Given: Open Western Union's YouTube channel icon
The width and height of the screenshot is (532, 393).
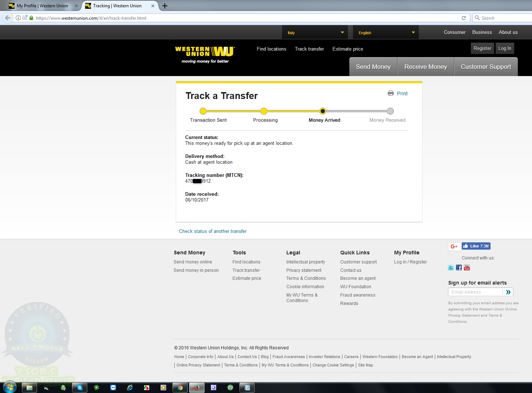Looking at the screenshot, I should tap(467, 267).
